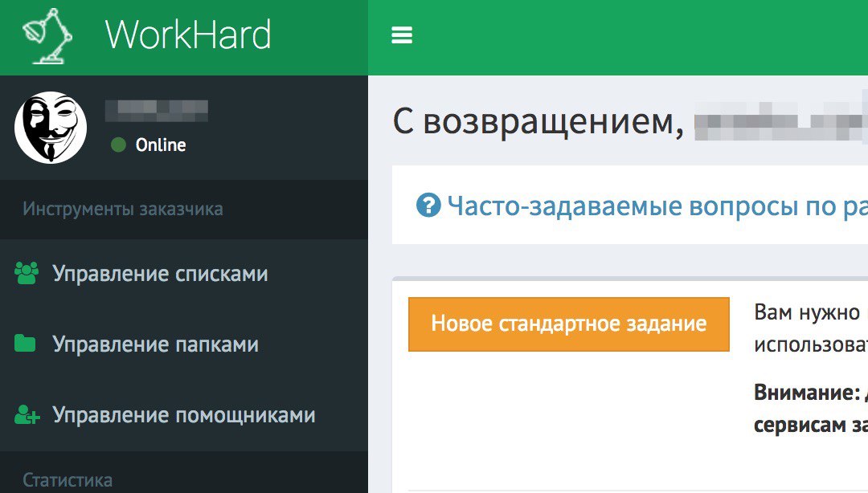The width and height of the screenshot is (868, 493).
Task: Click the WorkHard lamp logo icon
Action: (47, 35)
